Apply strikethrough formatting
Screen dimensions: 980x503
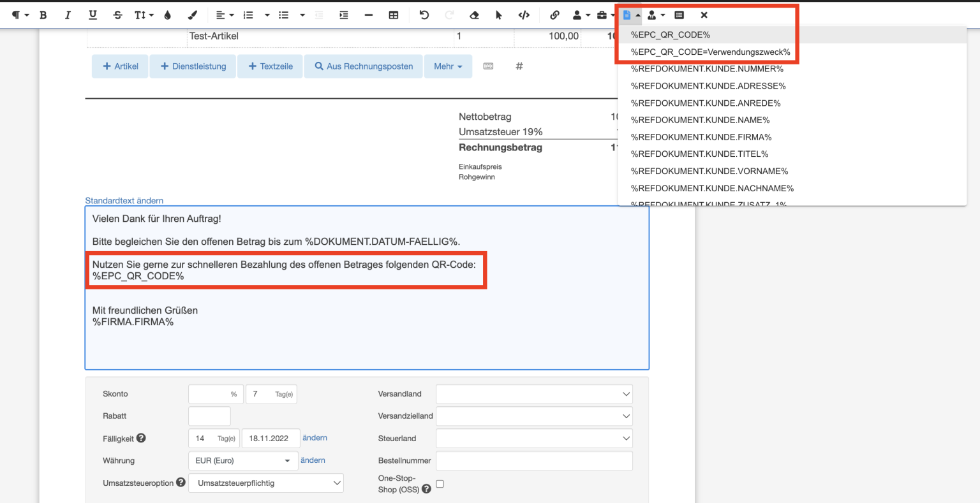point(117,15)
